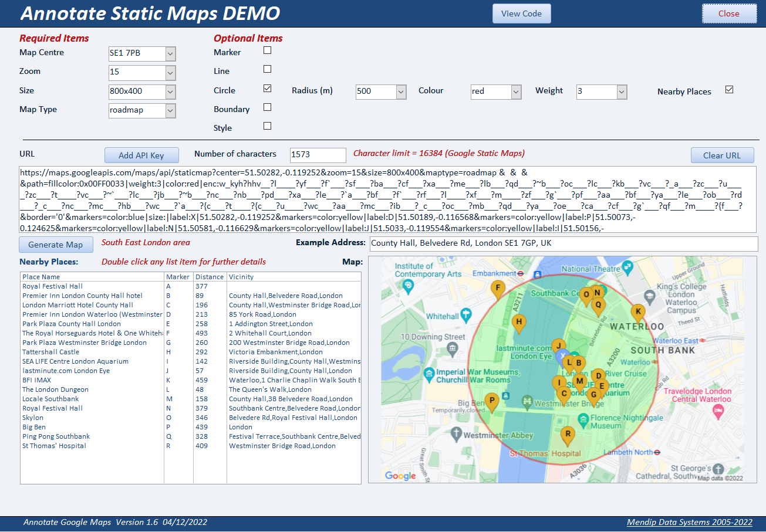The width and height of the screenshot is (766, 532).
Task: Enable the Marker checkbox
Action: coord(267,50)
